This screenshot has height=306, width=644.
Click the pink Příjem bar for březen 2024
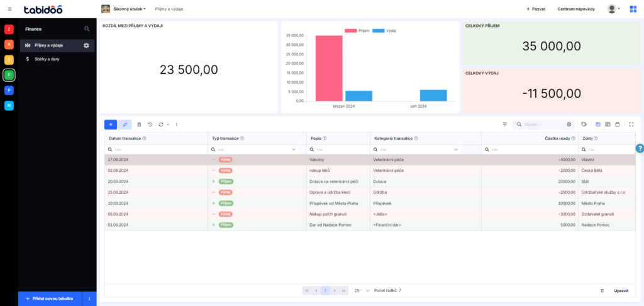click(x=329, y=68)
